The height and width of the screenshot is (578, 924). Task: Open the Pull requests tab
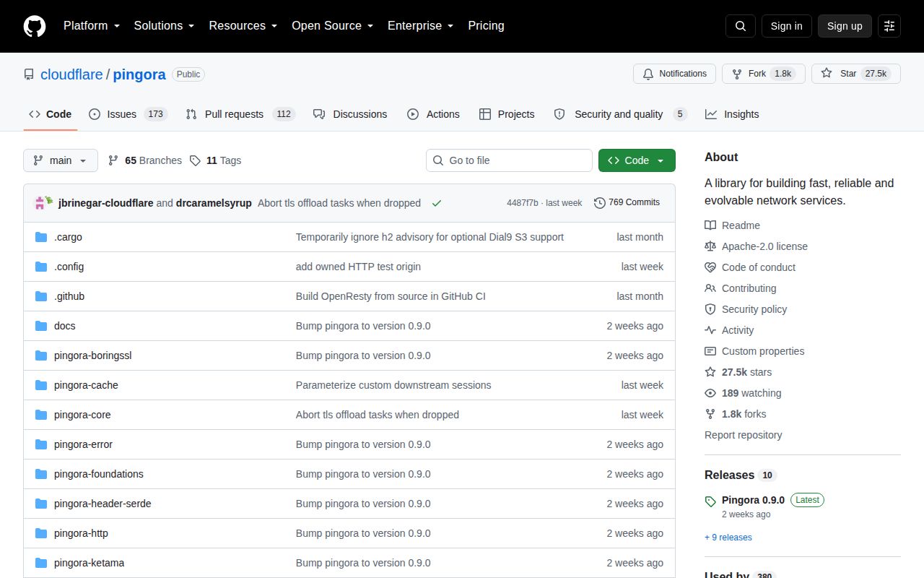(x=240, y=114)
